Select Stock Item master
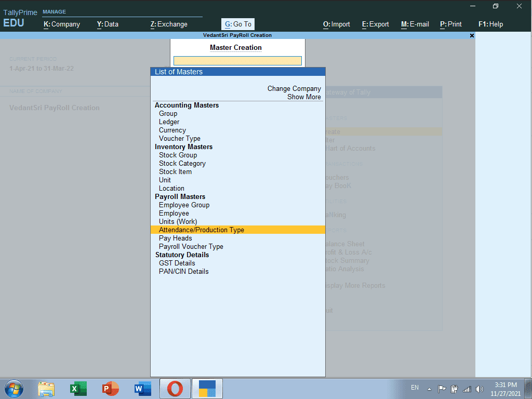 point(175,171)
